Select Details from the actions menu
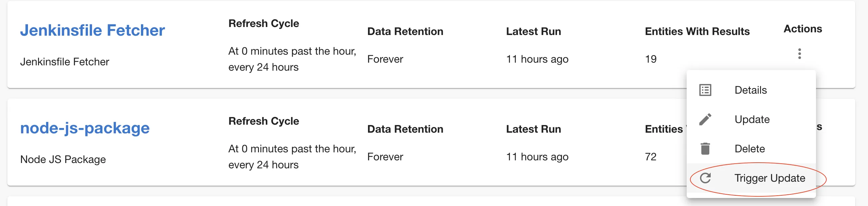 click(x=750, y=90)
